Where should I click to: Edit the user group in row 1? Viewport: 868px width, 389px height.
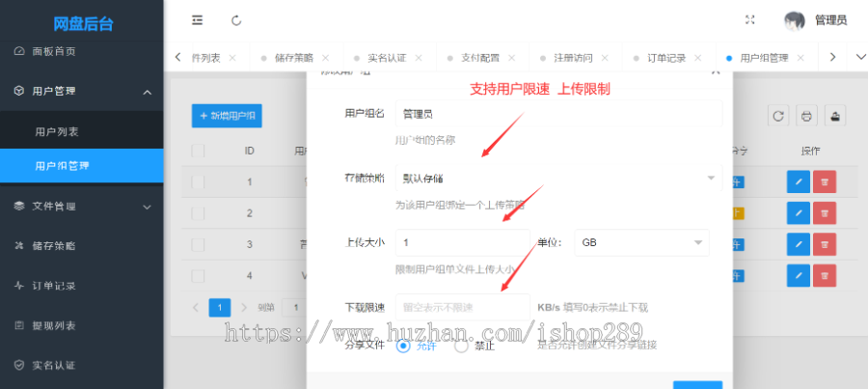click(799, 181)
